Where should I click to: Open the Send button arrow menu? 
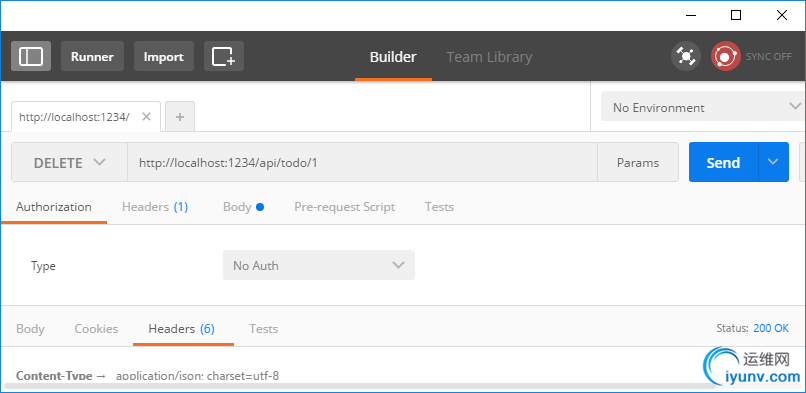[x=773, y=162]
